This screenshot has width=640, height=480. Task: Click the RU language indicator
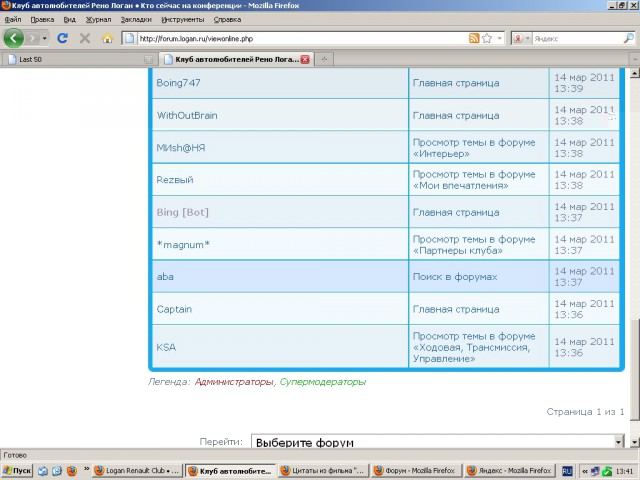point(567,471)
